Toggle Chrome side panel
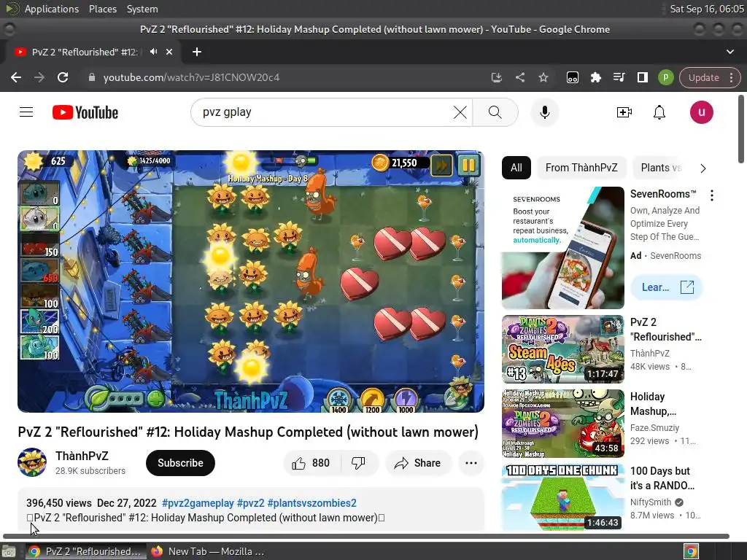The width and height of the screenshot is (747, 560). point(642,77)
